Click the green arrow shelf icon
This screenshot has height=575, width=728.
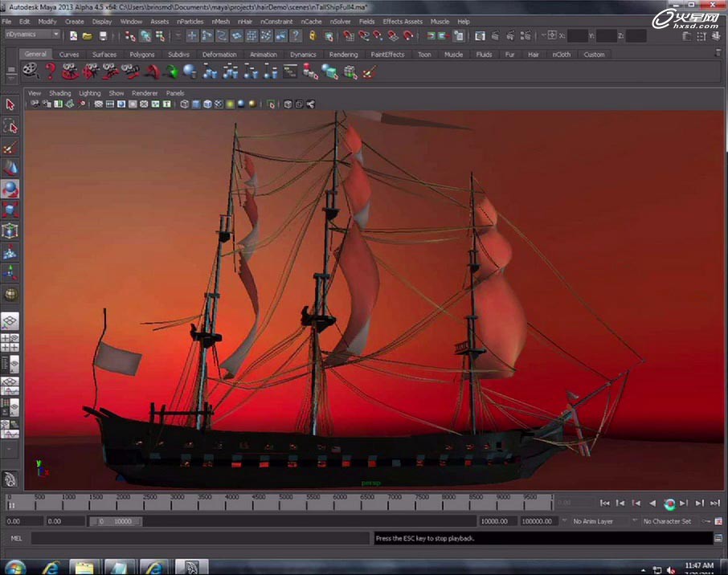click(x=170, y=71)
